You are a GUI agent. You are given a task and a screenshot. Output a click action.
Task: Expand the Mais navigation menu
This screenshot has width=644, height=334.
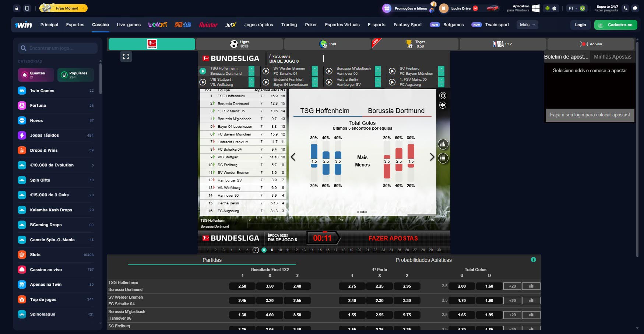(527, 25)
